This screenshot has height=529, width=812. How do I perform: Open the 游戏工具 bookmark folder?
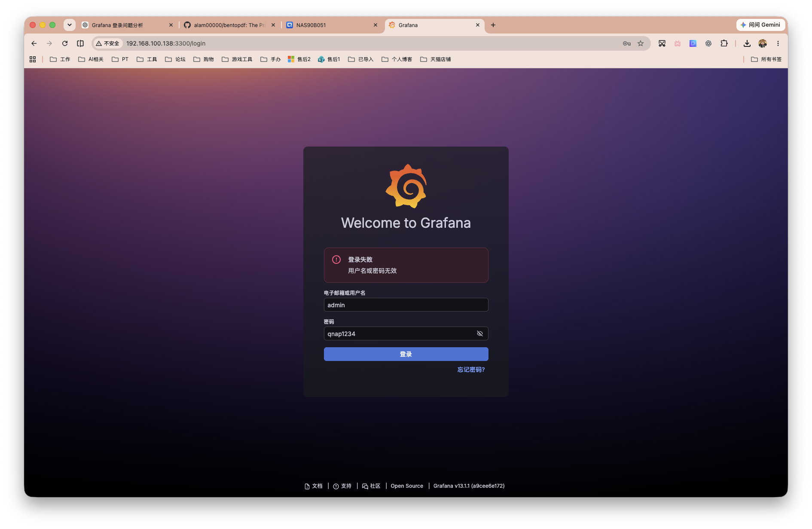coord(237,59)
